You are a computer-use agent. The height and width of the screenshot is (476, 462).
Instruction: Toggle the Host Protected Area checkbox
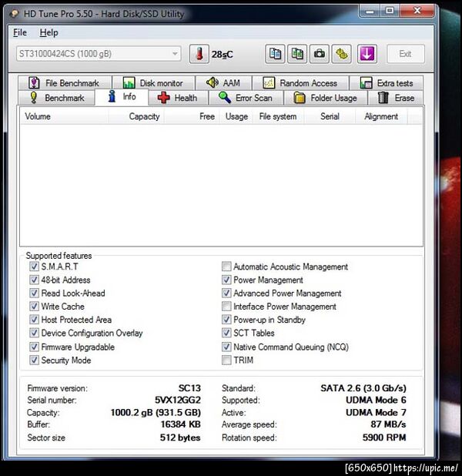(x=34, y=320)
